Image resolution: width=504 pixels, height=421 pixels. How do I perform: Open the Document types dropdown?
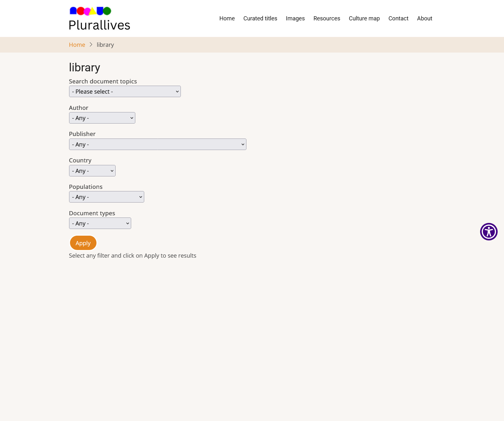coord(100,223)
